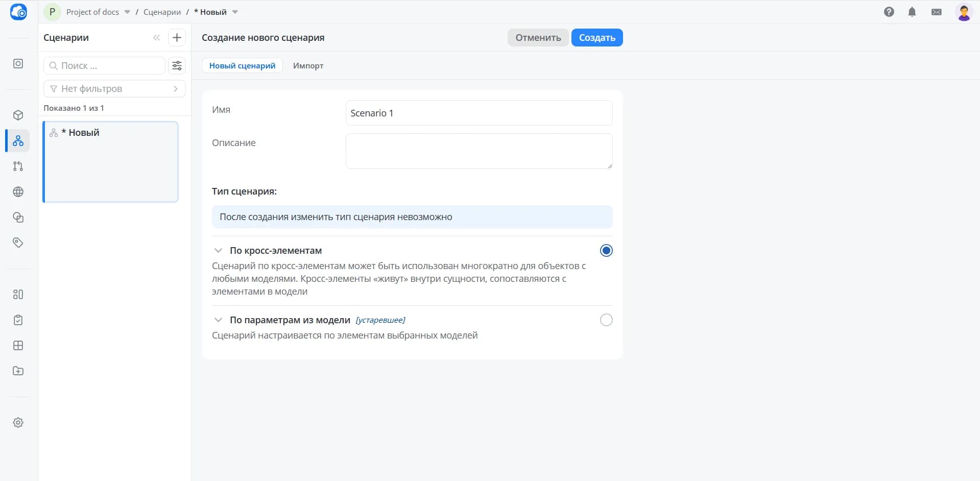Click the Создать button
Image resolution: width=980 pixels, height=481 pixels.
pos(597,37)
